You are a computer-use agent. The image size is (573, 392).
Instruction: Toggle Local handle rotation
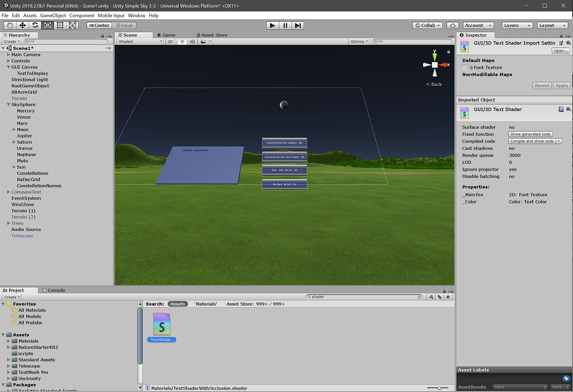(x=124, y=25)
